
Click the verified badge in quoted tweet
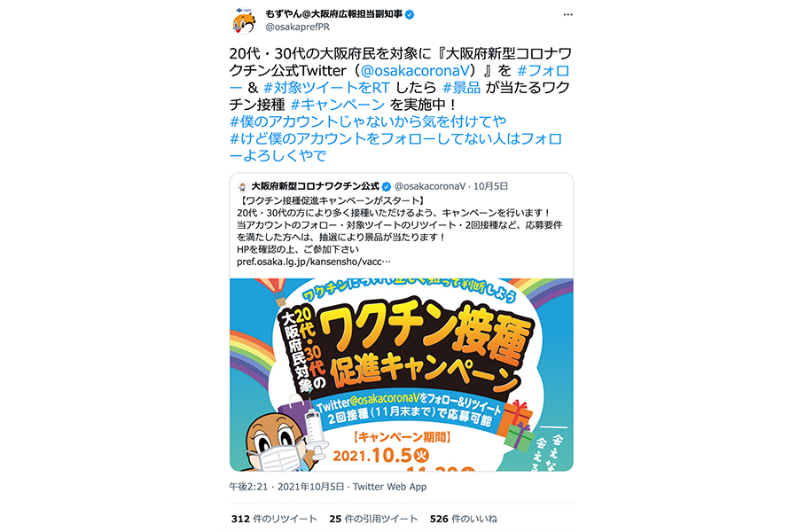[x=387, y=186]
